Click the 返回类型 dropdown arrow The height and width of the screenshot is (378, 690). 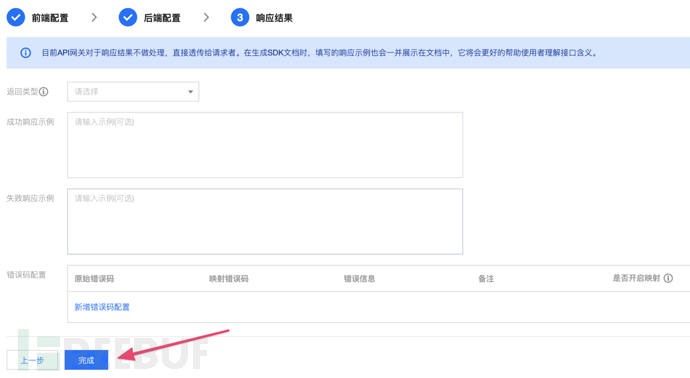click(191, 92)
